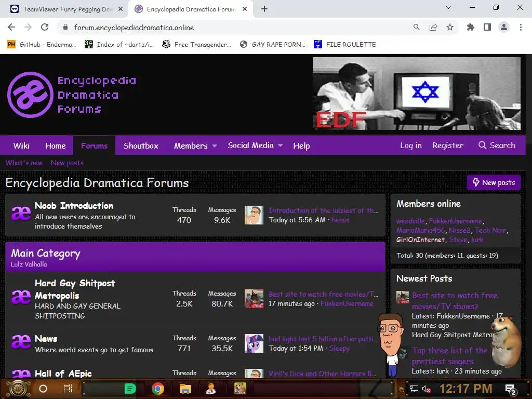The width and height of the screenshot is (532, 399).
Task: Expand the Members dropdown arrow
Action: tap(215, 146)
